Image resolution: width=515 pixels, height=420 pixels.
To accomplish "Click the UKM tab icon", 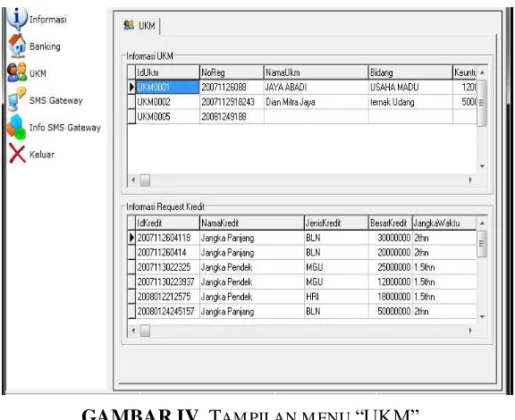I will (x=129, y=25).
